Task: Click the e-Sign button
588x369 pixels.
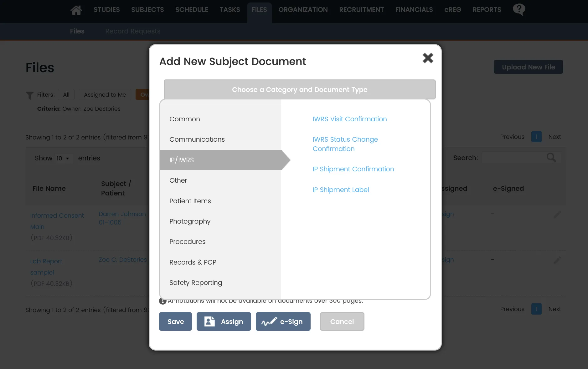Action: point(283,321)
